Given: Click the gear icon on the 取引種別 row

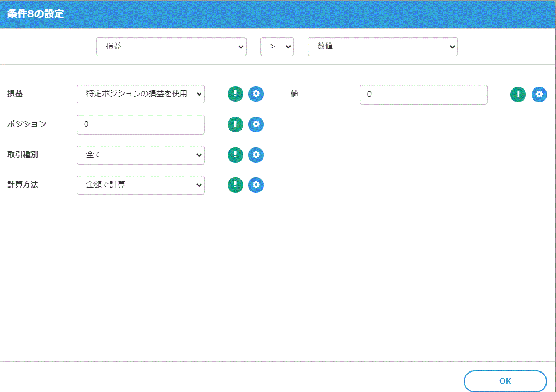Looking at the screenshot, I should point(256,155).
